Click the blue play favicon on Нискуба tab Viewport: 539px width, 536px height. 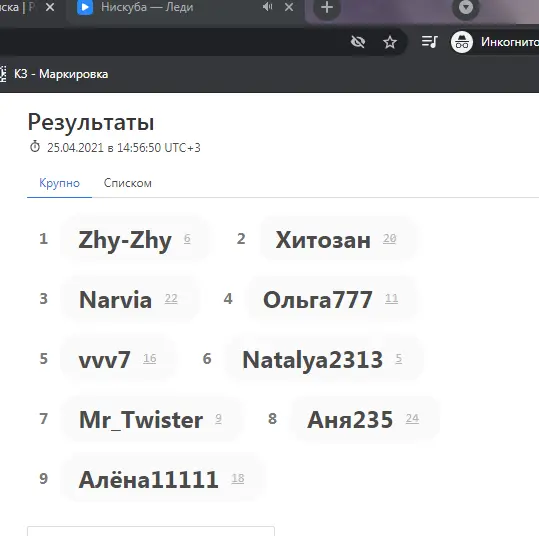pos(85,7)
